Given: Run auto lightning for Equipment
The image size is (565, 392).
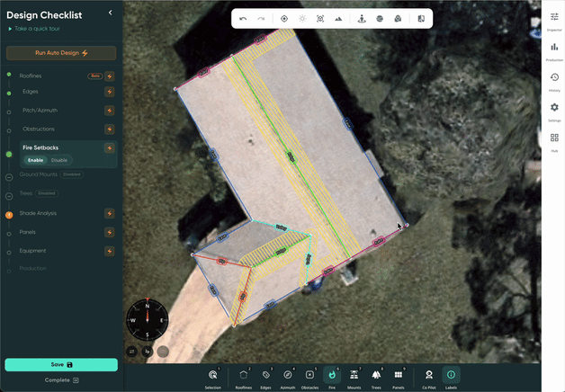Looking at the screenshot, I should 110,251.
